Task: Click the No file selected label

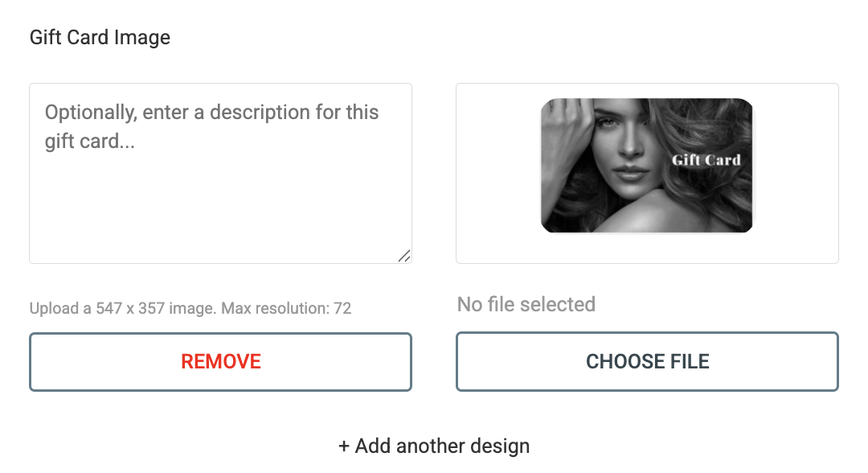Action: tap(526, 304)
